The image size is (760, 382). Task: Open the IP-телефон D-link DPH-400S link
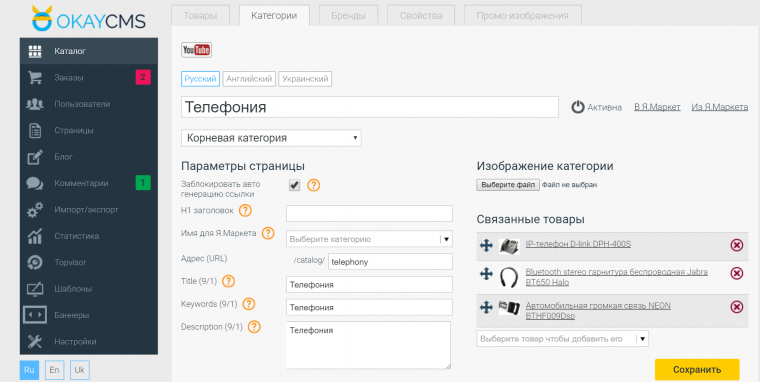(578, 244)
